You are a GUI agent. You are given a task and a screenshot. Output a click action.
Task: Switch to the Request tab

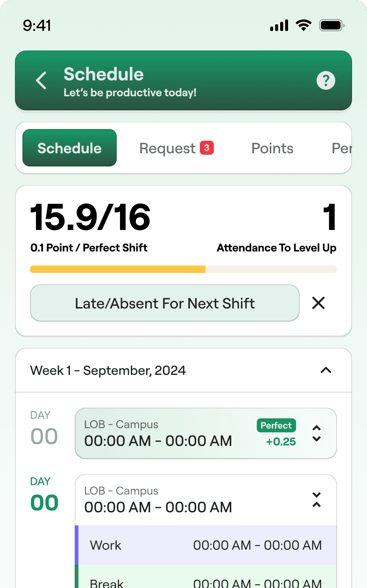(176, 148)
